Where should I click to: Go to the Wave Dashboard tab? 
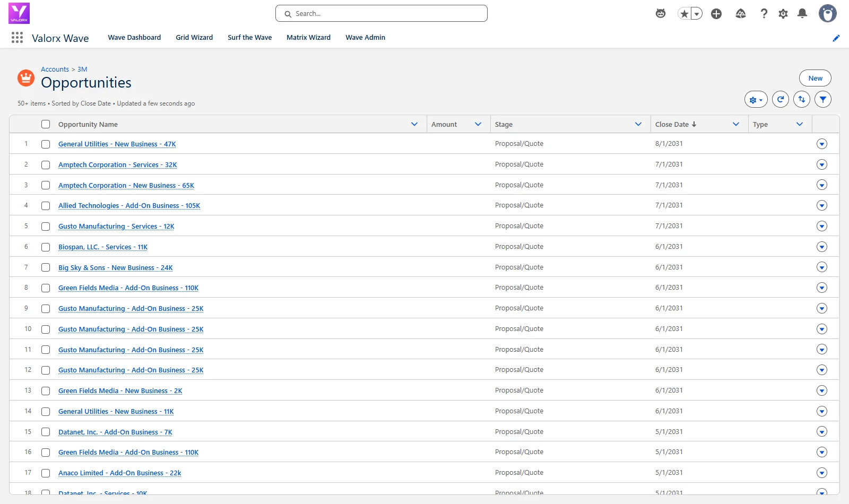tap(134, 38)
